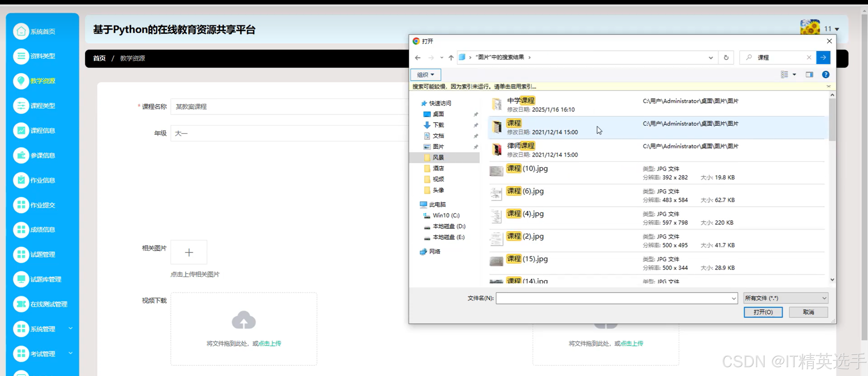The width and height of the screenshot is (868, 376).
Task: Click the 系统首页 sidebar icon
Action: tap(21, 31)
